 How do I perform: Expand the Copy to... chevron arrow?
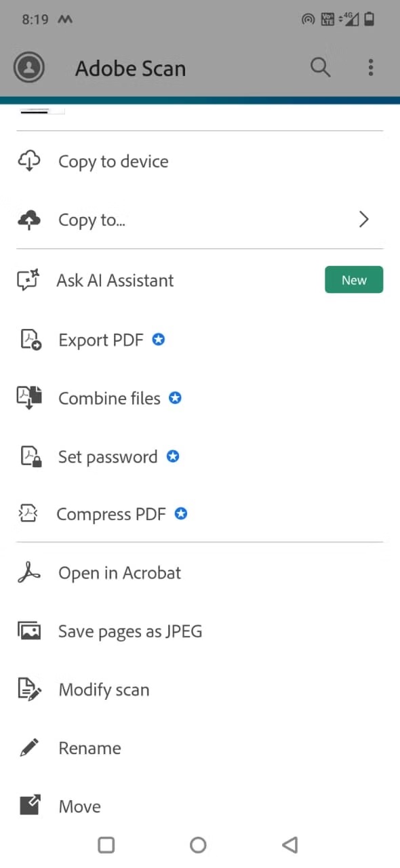(x=364, y=219)
